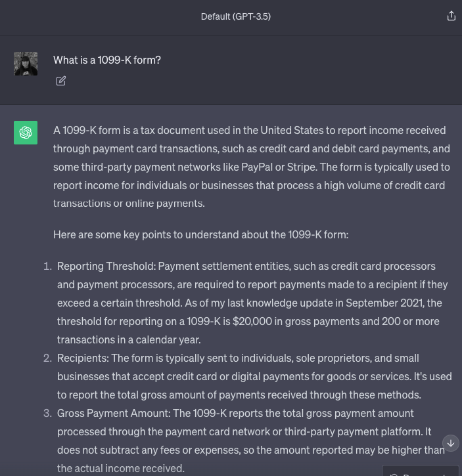Edit the "What is a 1099-K form?" message

pyautogui.click(x=61, y=81)
